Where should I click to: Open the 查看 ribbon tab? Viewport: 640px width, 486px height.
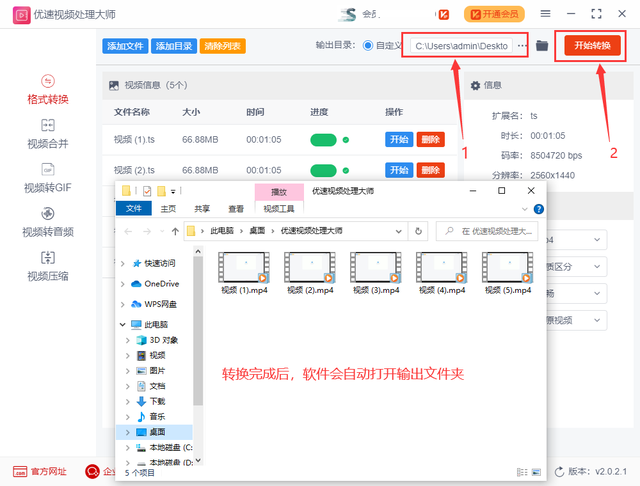tap(236, 209)
